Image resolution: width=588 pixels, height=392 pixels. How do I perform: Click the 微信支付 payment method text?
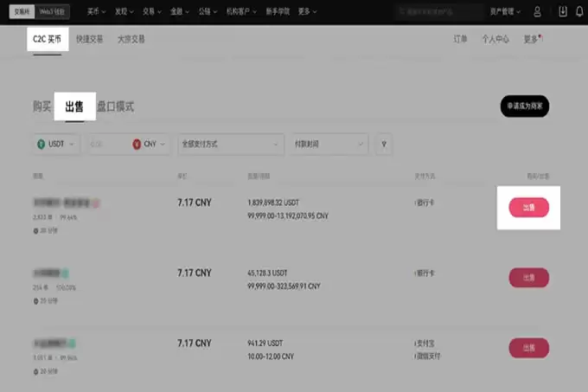[428, 356]
